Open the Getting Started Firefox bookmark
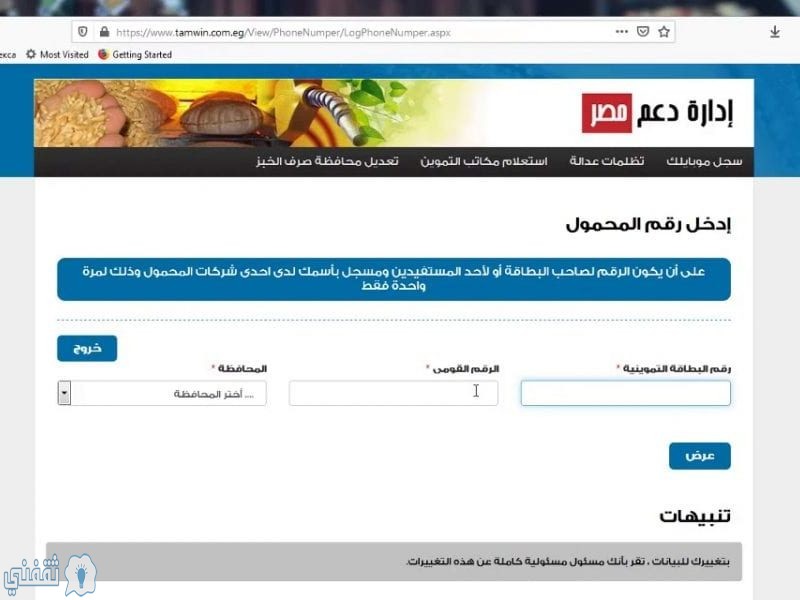This screenshot has width=800, height=600. point(135,54)
